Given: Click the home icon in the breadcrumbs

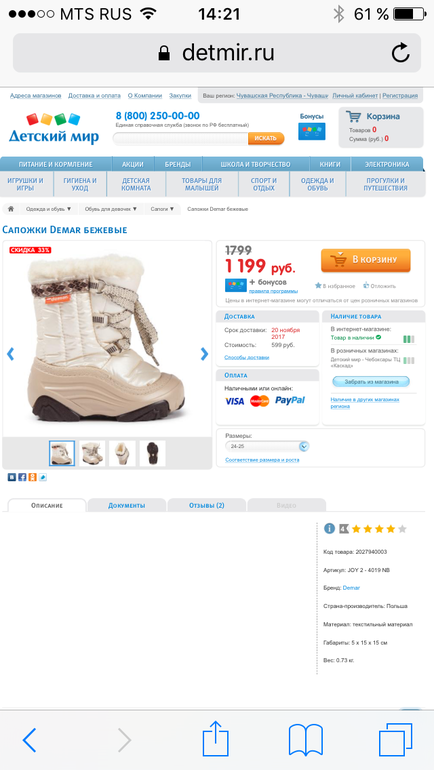Looking at the screenshot, I should 11,209.
